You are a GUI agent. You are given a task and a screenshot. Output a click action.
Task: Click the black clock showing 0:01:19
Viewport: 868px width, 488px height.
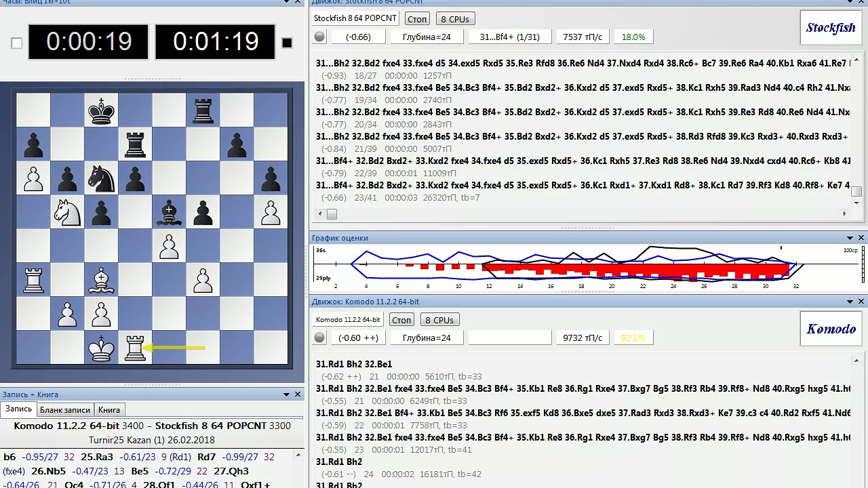(x=216, y=42)
